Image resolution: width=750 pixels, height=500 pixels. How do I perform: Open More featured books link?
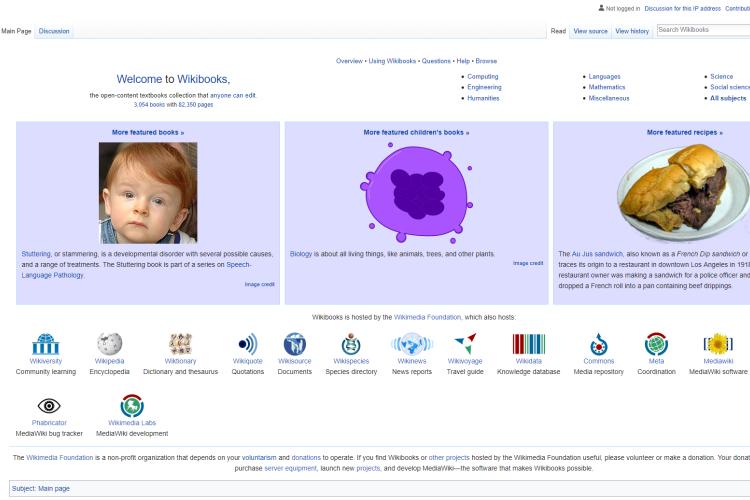(x=148, y=132)
